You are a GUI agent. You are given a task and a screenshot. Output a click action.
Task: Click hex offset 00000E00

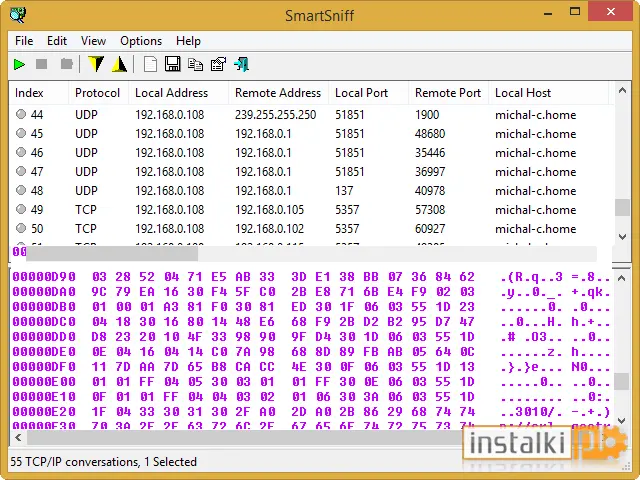tap(44, 382)
